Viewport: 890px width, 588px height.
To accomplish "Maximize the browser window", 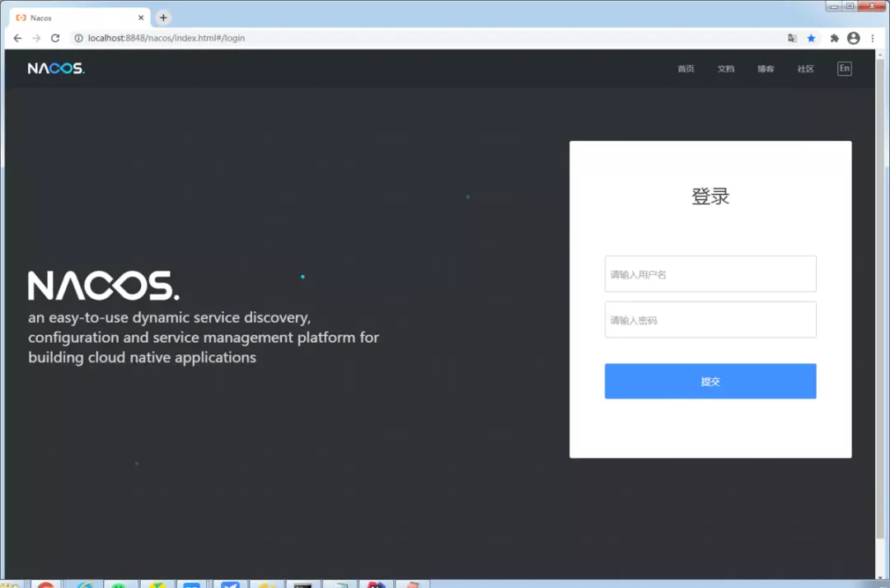I will [x=850, y=7].
